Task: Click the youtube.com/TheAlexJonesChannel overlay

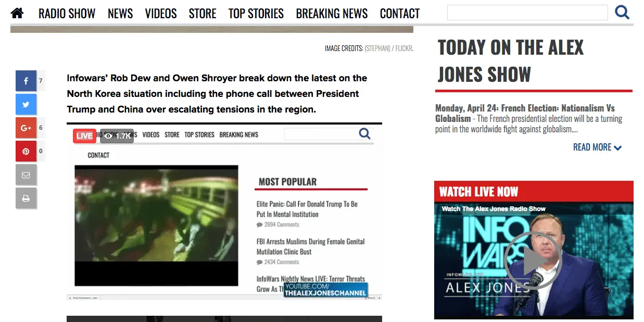Action: (x=325, y=290)
